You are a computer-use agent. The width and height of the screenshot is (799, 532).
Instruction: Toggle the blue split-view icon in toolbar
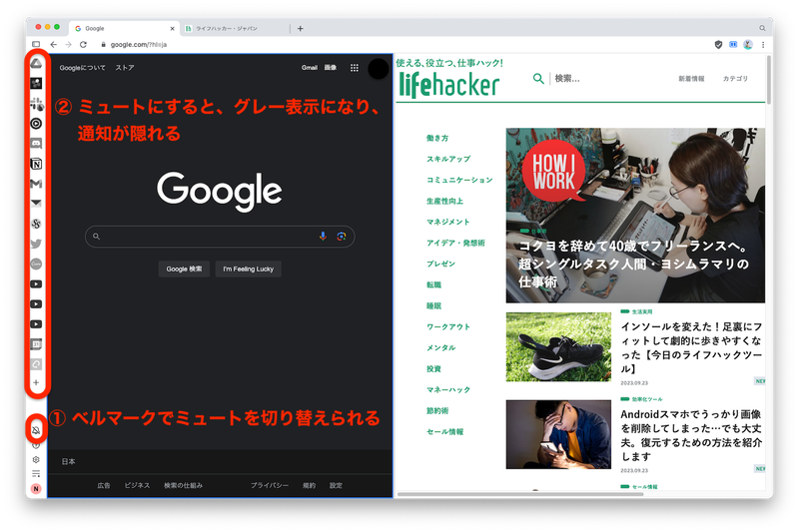[733, 45]
